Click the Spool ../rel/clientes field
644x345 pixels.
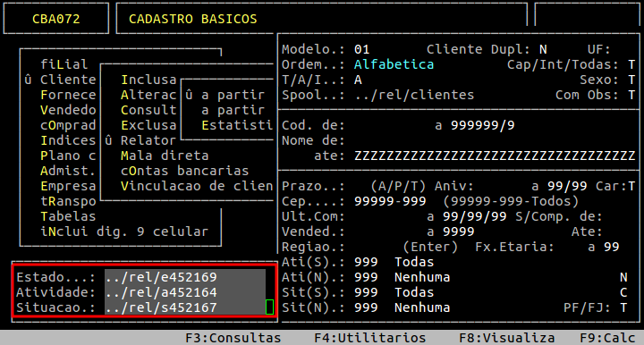click(414, 95)
